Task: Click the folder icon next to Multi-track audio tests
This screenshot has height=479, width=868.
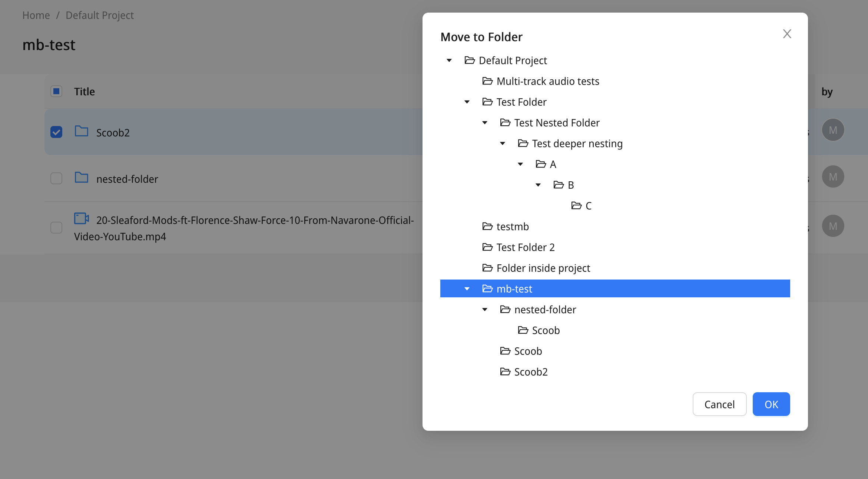Action: coord(487,81)
